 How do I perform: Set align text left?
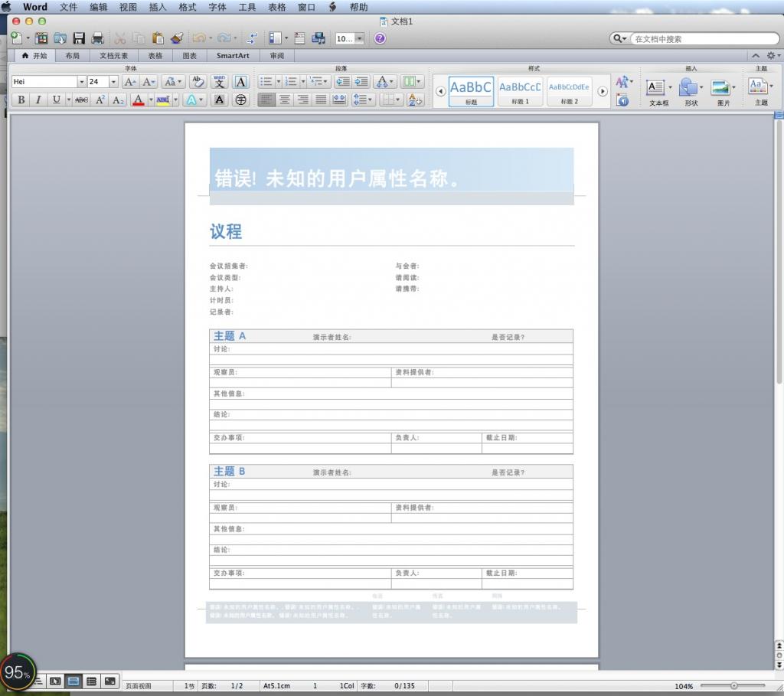pos(266,100)
